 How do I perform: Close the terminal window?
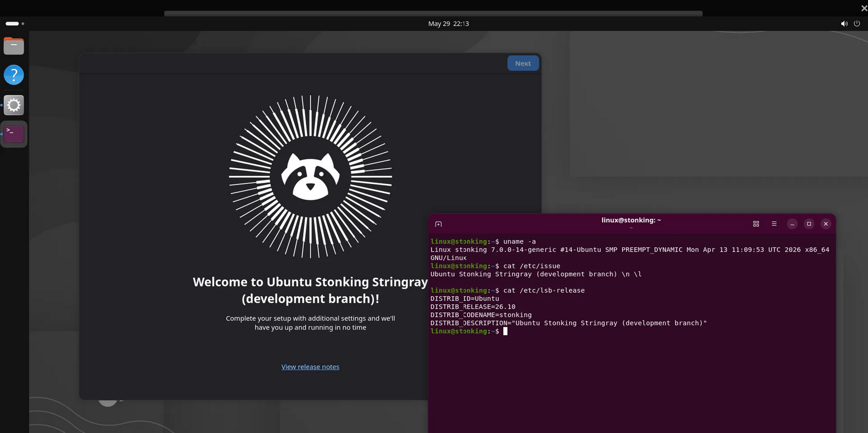[826, 224]
